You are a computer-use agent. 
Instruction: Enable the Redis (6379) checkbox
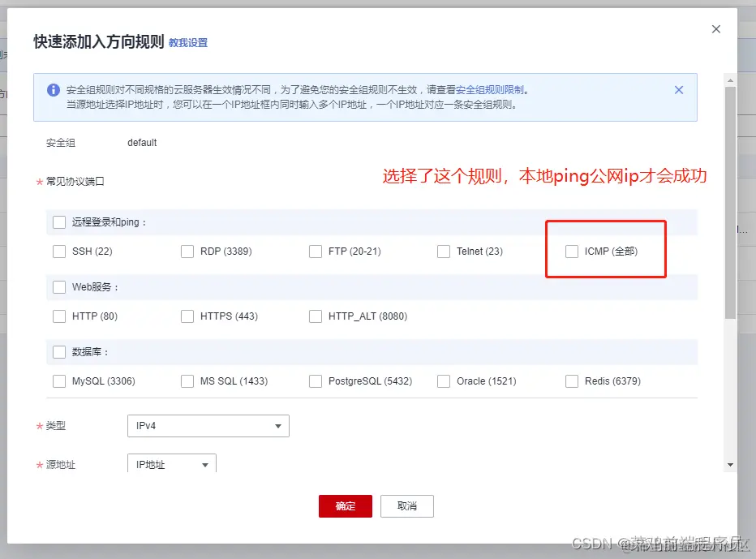(x=572, y=381)
